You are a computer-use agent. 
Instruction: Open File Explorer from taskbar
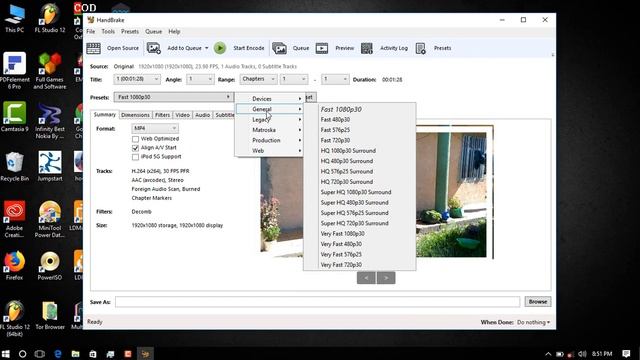coord(76,354)
